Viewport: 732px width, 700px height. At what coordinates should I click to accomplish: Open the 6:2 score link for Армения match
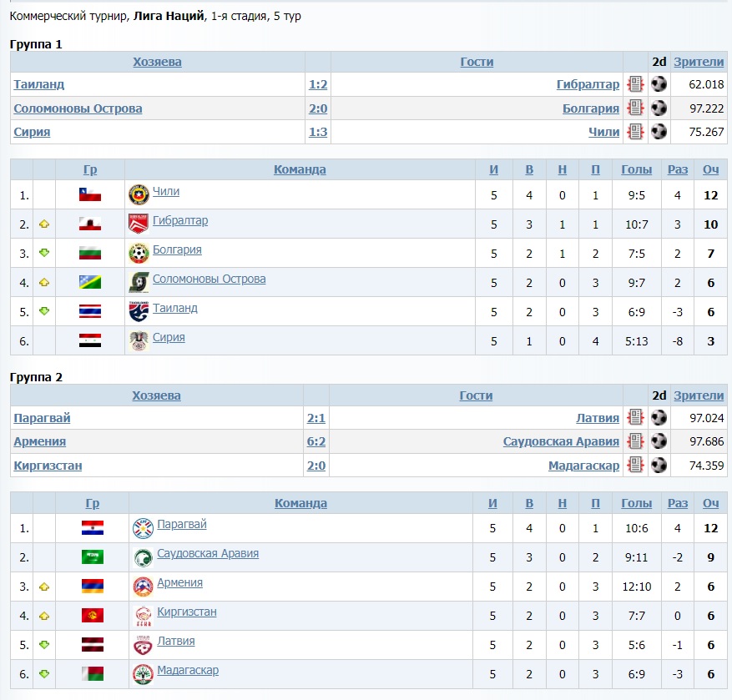(316, 441)
